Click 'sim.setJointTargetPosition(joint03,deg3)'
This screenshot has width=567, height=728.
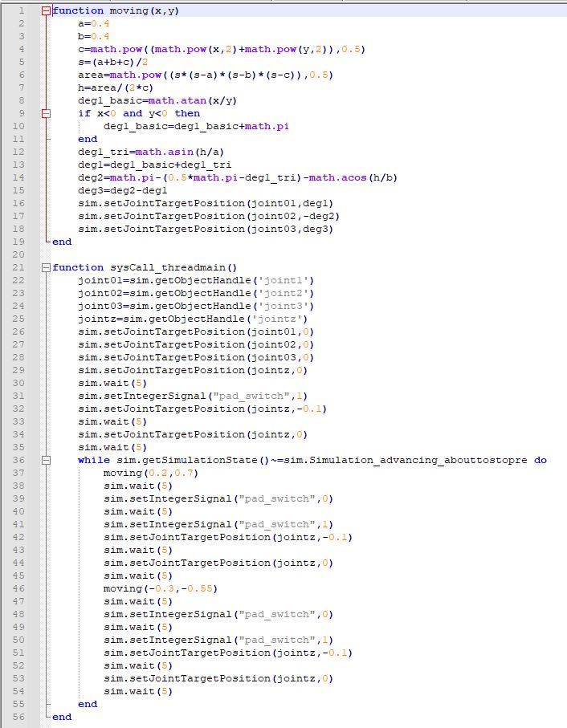click(206, 229)
